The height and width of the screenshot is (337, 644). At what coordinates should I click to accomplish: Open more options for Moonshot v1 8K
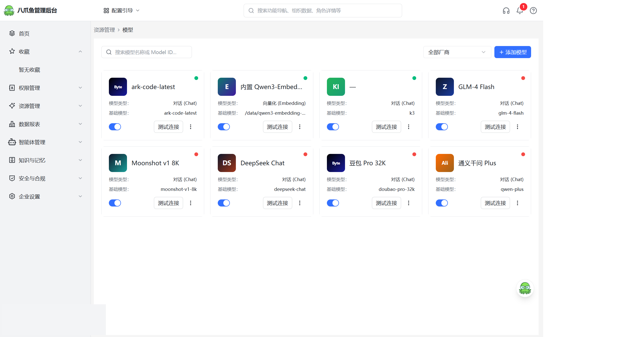[191, 203]
